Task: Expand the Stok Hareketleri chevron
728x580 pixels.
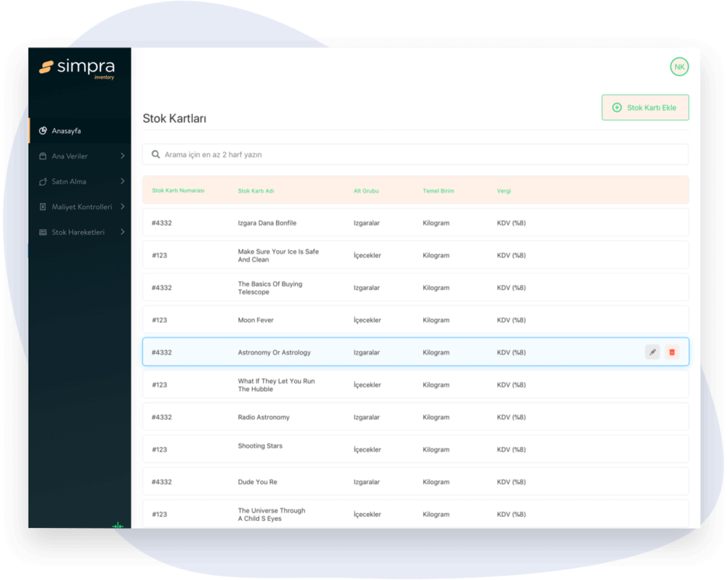Action: [x=122, y=232]
